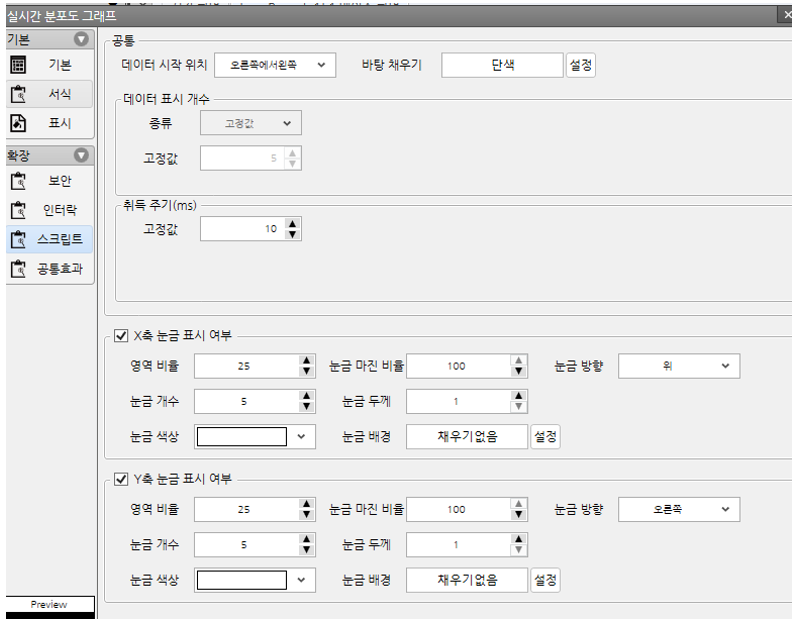
Task: Decrease 취득 주기 고정값 with down arrow
Action: (292, 234)
